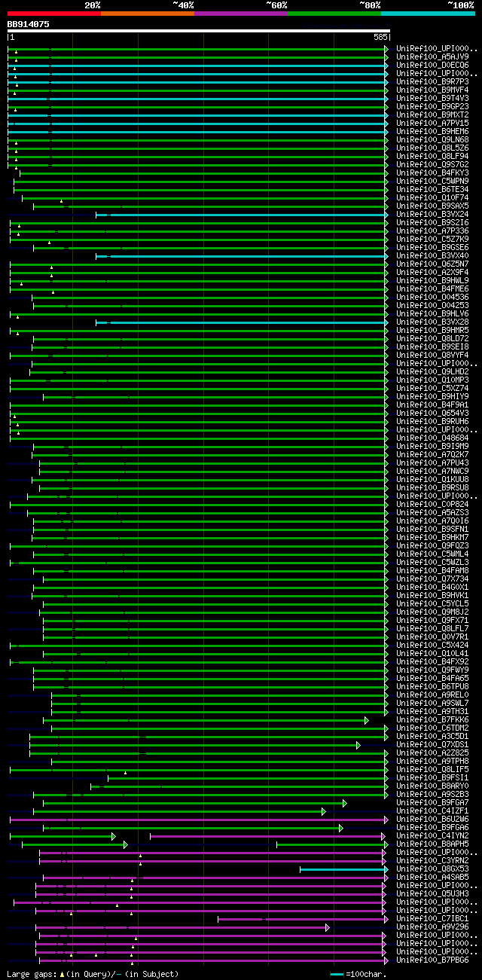The width and height of the screenshot is (482, 980).
Task: Open hit UniRef100_Q8VYF4
Action: [432, 355]
